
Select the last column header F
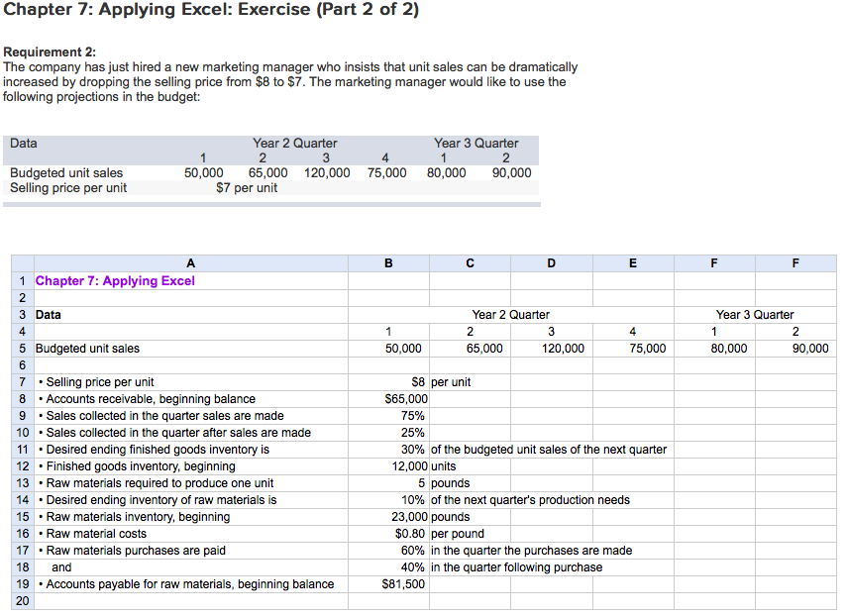point(793,262)
